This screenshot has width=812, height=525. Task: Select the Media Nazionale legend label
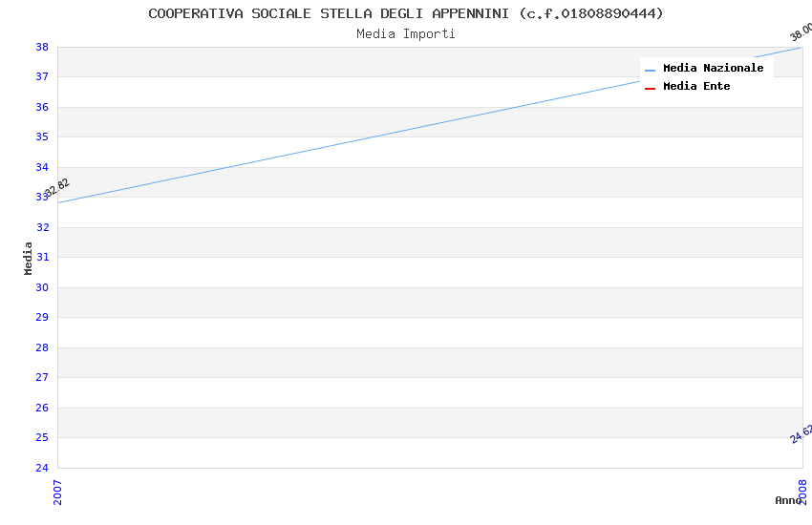(713, 68)
